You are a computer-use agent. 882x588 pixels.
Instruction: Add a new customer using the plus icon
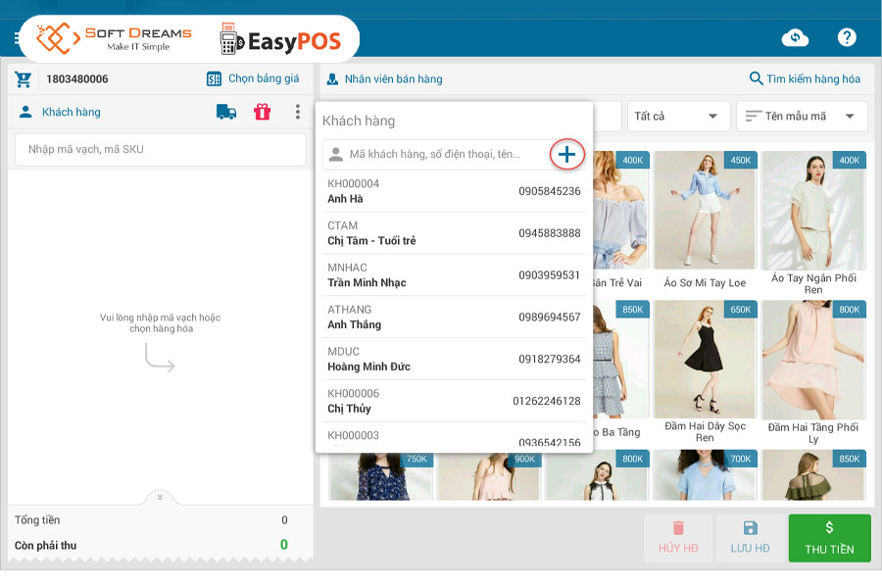pos(566,155)
